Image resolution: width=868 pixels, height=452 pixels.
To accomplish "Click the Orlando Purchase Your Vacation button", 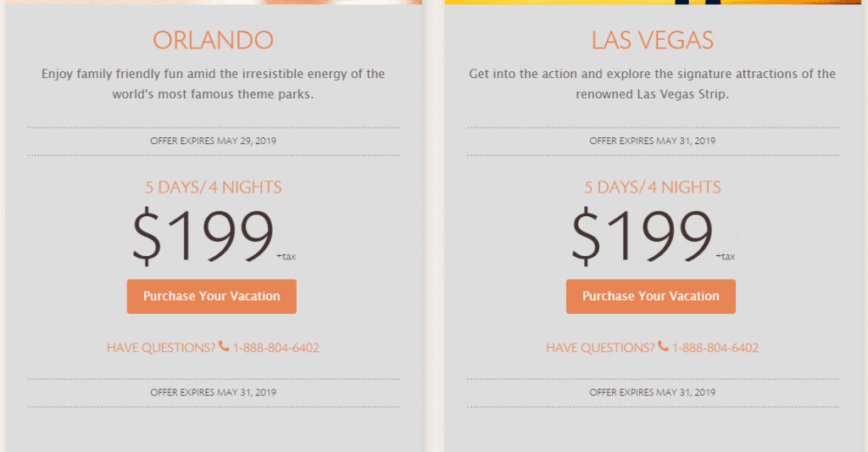I will click(211, 296).
